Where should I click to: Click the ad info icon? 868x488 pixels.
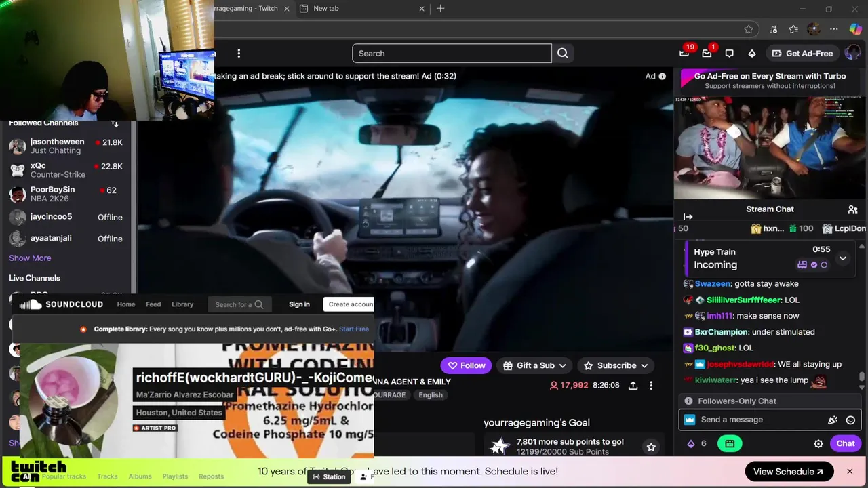pyautogui.click(x=662, y=76)
